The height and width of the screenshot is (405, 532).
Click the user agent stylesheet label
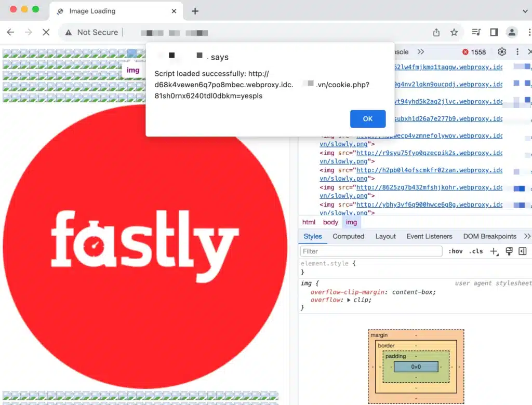point(493,283)
